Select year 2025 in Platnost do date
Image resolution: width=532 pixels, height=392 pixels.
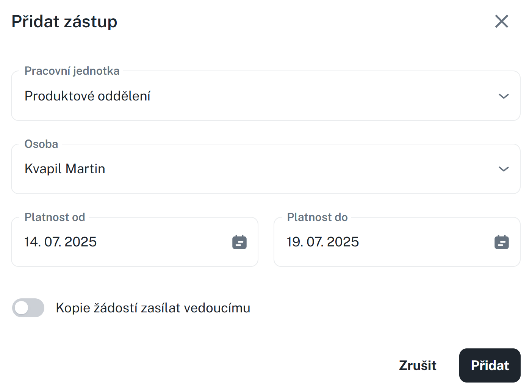point(343,242)
